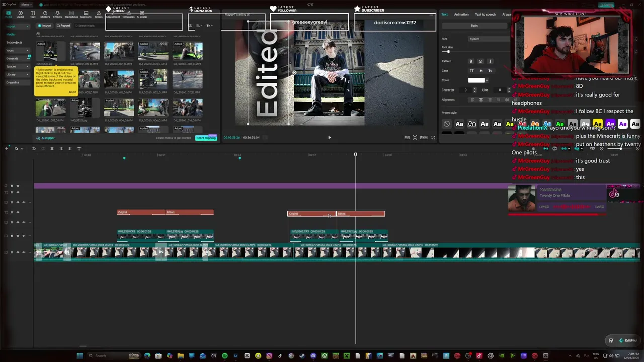Open the Audio panel
Image resolution: width=644 pixels, height=362 pixels.
(20, 14)
